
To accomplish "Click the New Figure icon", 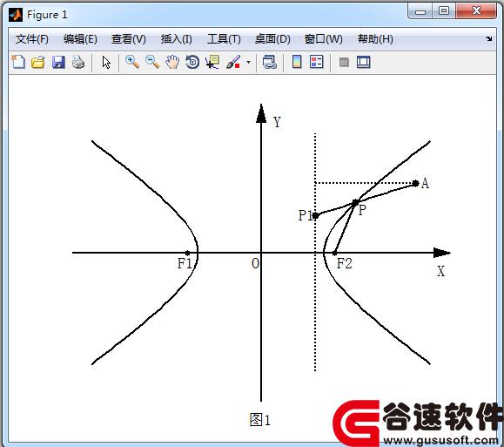I will coord(18,62).
